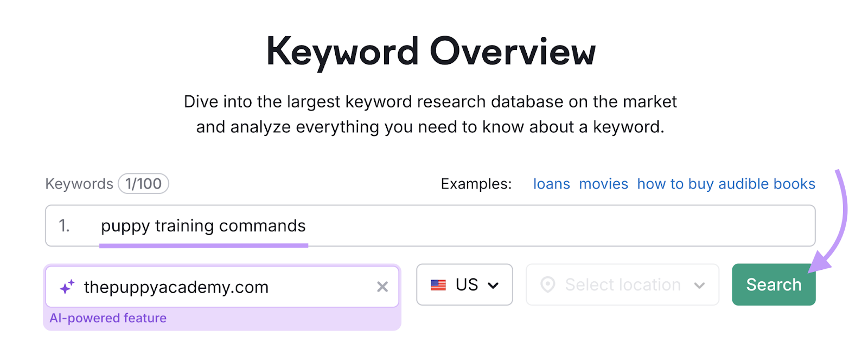Clear the domain field using the X icon

[382, 287]
